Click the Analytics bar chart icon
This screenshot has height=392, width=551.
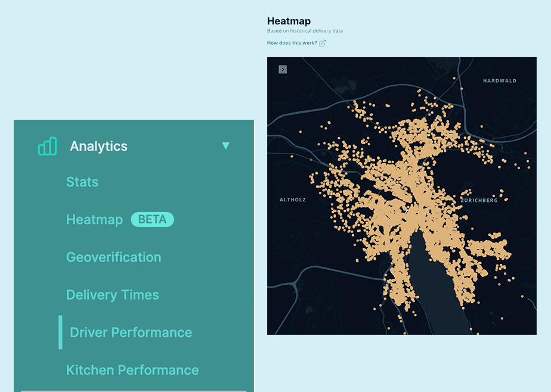point(47,147)
